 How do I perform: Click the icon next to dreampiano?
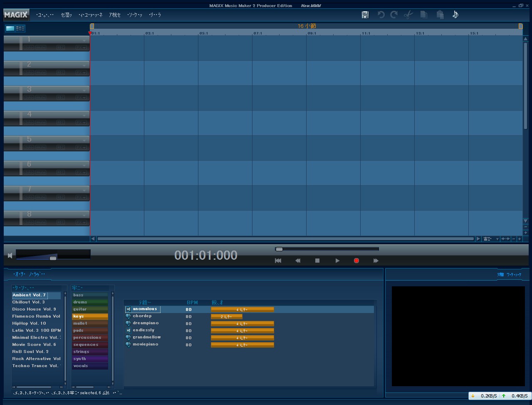coord(128,323)
